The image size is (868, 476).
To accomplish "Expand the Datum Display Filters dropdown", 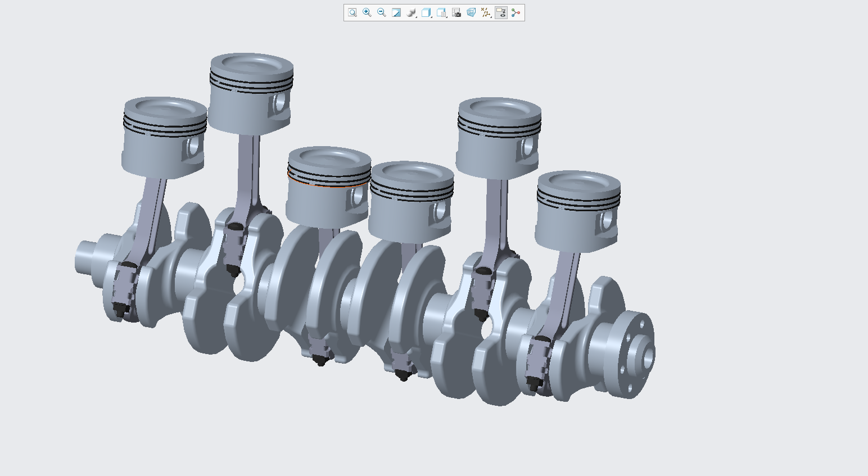I will 486,13.
